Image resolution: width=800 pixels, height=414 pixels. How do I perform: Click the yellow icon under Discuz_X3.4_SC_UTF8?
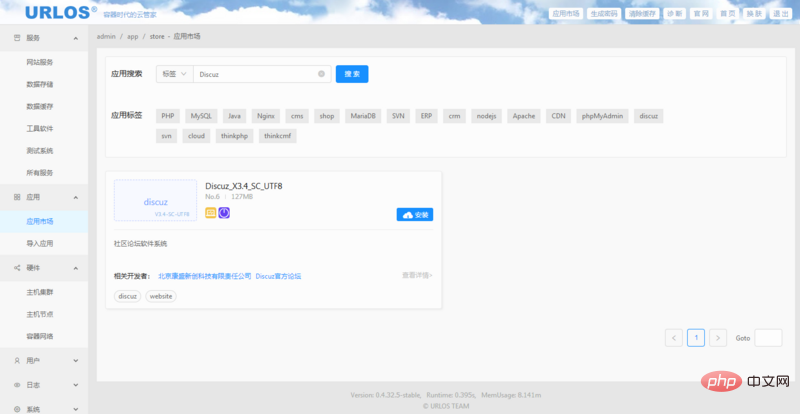(x=211, y=213)
